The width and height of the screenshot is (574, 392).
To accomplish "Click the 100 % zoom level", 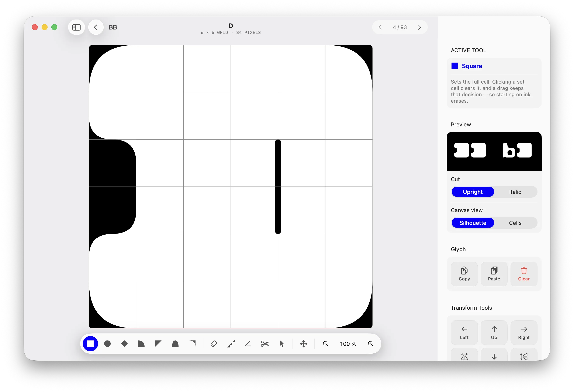I will [x=348, y=344].
